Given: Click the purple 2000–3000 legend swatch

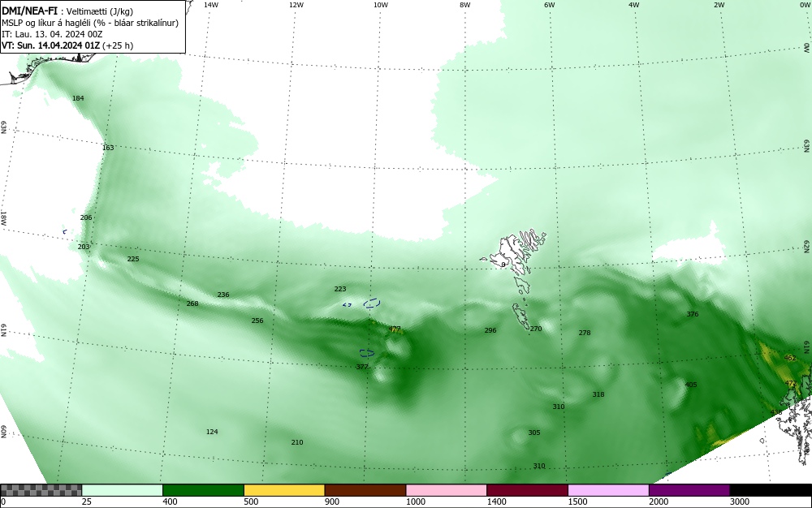Looking at the screenshot, I should [x=689, y=490].
